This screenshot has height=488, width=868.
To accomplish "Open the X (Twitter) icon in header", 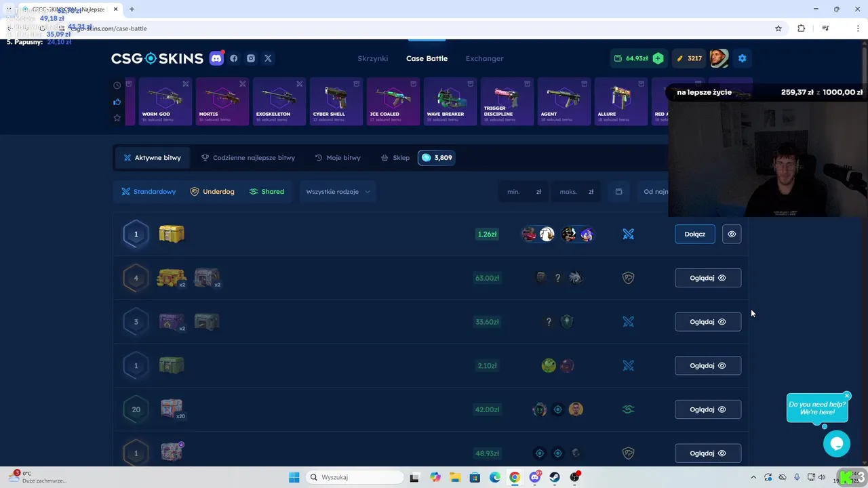I will tap(268, 58).
